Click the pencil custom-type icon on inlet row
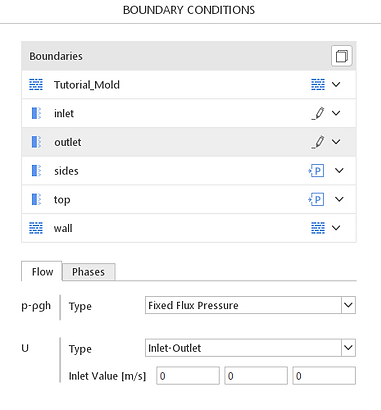Viewport: 381px width, 410px height. click(x=318, y=113)
